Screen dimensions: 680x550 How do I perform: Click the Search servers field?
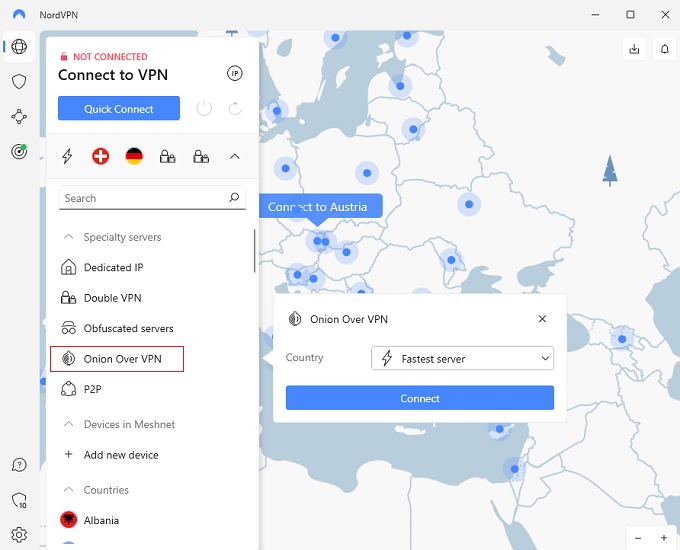(x=152, y=198)
